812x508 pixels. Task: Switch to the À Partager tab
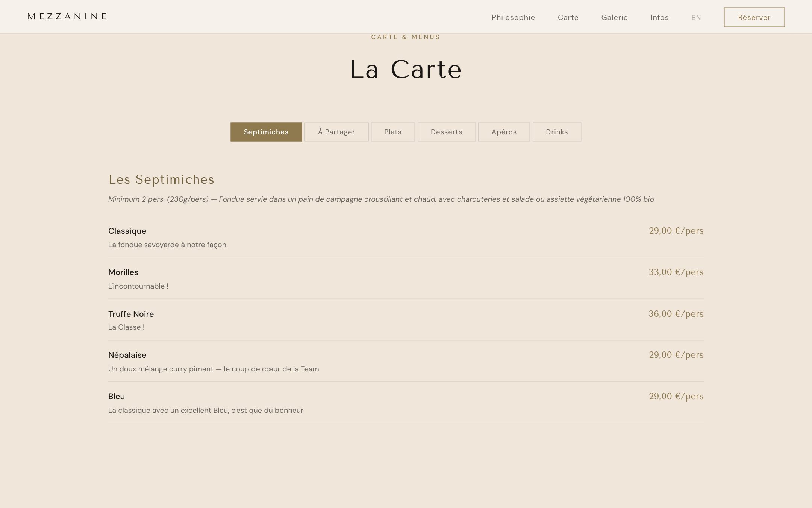(x=336, y=132)
